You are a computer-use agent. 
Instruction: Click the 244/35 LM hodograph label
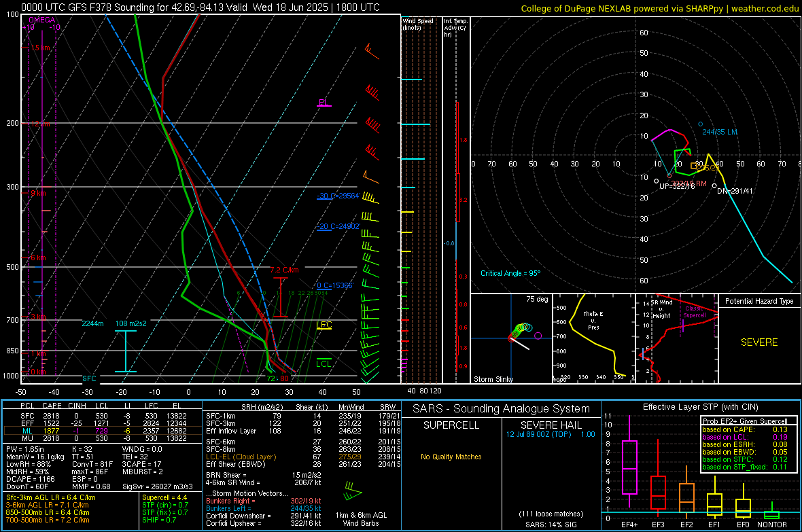720,132
